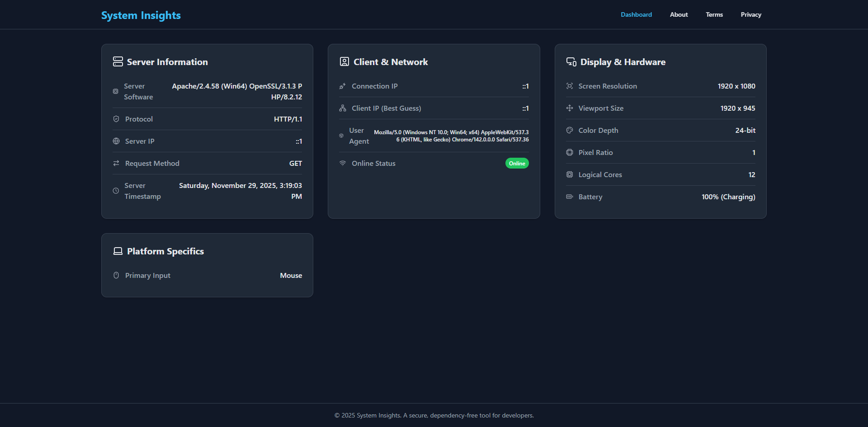Viewport: 868px width, 427px height.
Task: Click the monitor icon beside Display & Hardware
Action: pyautogui.click(x=571, y=61)
